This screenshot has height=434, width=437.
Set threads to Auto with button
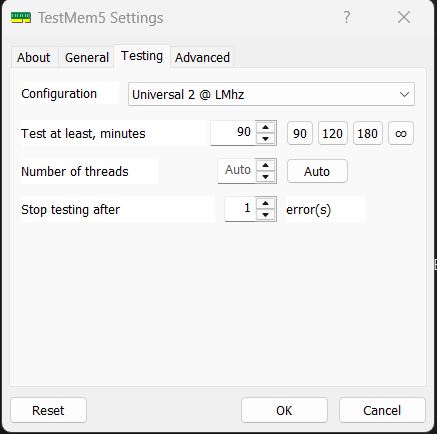point(317,171)
